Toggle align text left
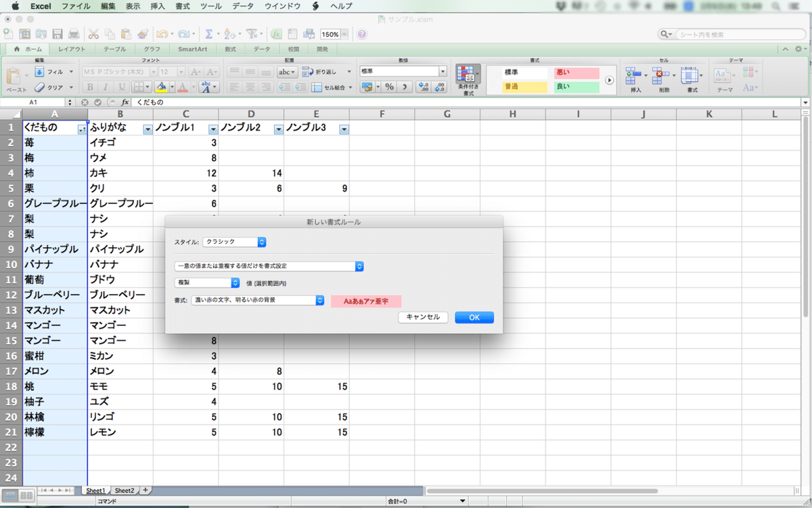The width and height of the screenshot is (812, 508). (x=234, y=87)
